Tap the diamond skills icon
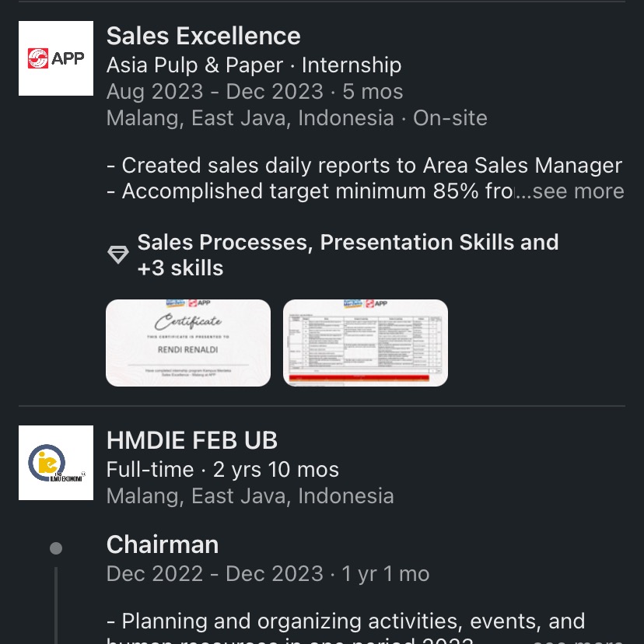Viewport: 644px width, 644px height. coord(118,254)
